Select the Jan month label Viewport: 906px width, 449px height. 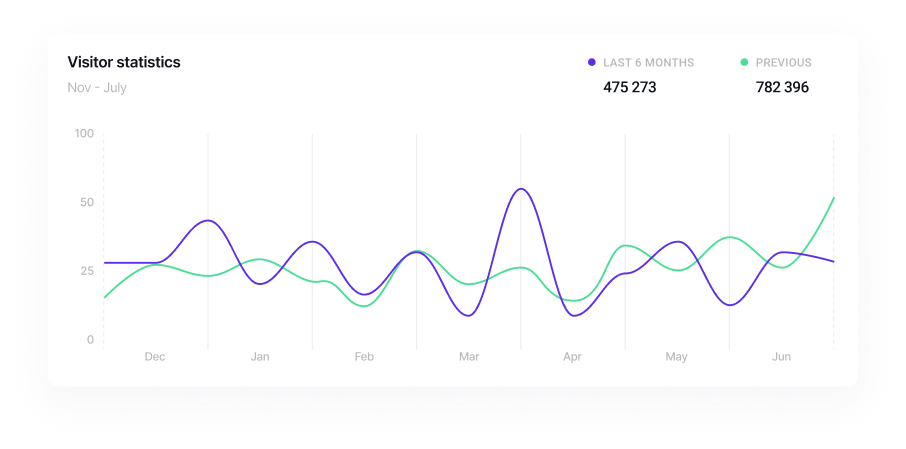[x=260, y=357]
